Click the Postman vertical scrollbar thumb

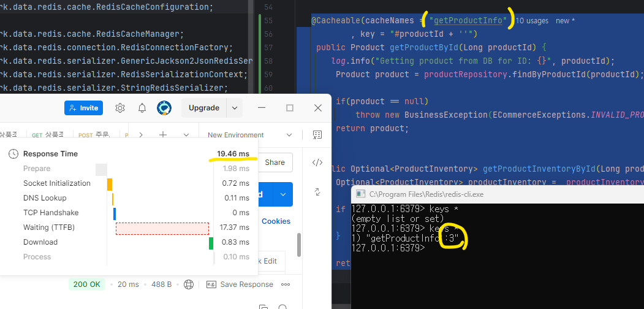(299, 245)
